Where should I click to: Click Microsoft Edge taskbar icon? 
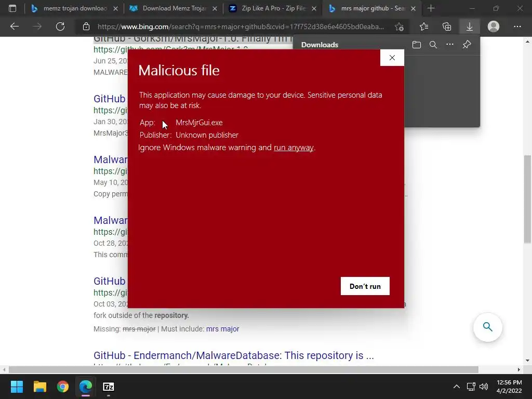(86, 387)
